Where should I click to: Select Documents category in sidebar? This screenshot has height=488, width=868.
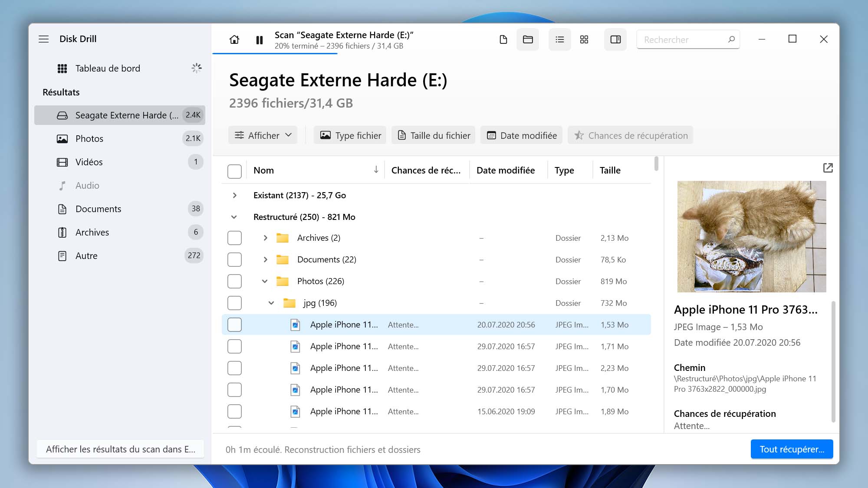click(98, 208)
